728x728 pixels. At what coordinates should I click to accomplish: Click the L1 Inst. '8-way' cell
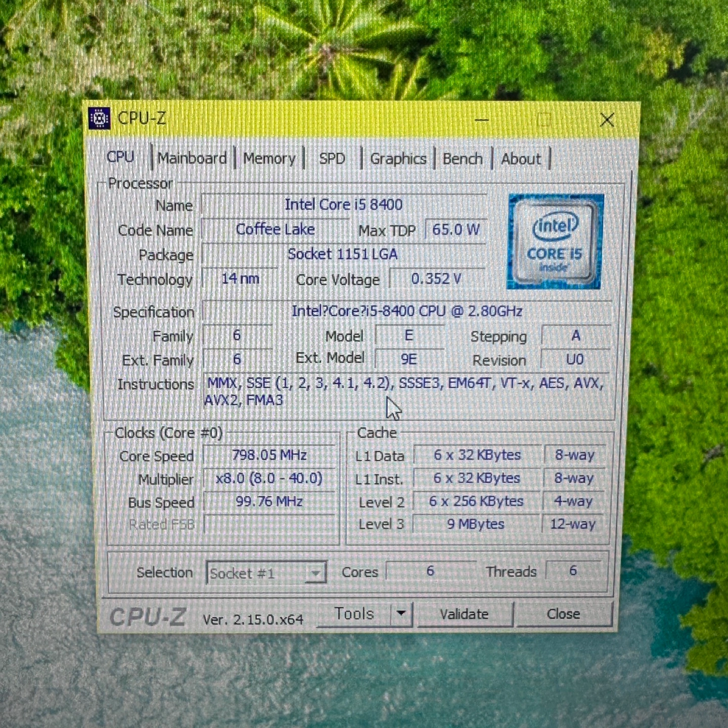pos(574,478)
